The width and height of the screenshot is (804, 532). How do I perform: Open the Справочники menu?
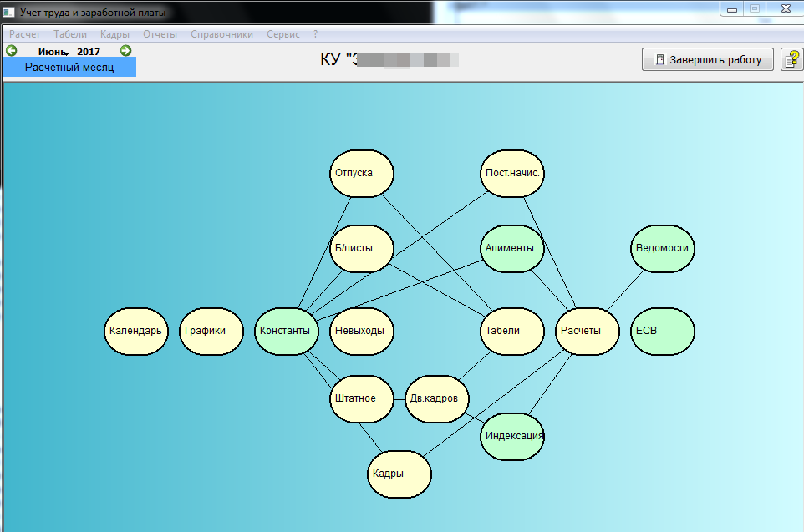pyautogui.click(x=221, y=34)
